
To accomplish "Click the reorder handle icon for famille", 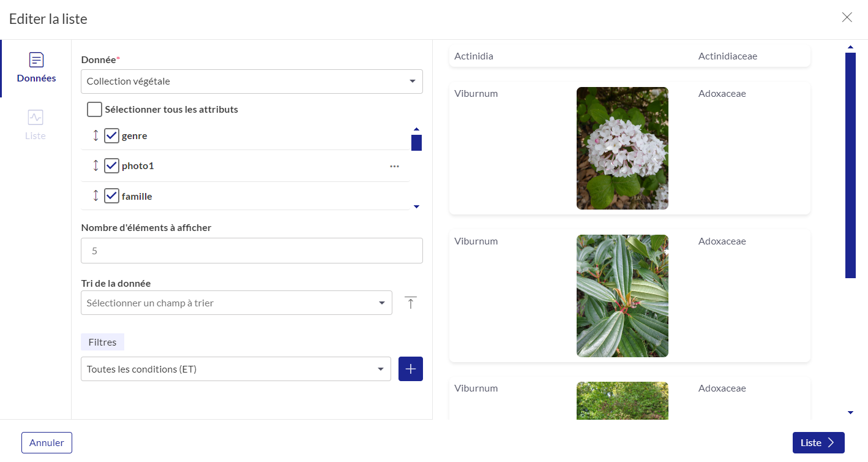I will tap(95, 196).
